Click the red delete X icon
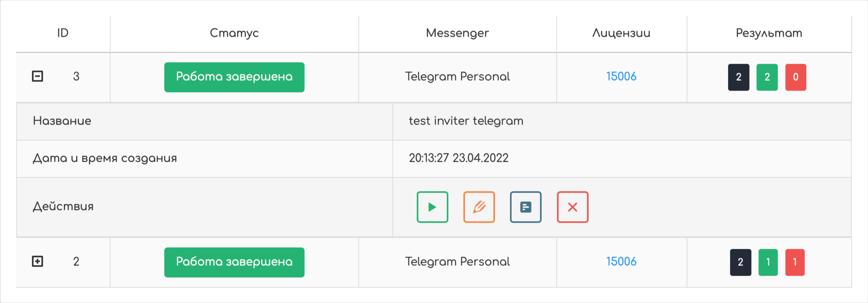Screen dimensions: 868x303 [x=572, y=207]
